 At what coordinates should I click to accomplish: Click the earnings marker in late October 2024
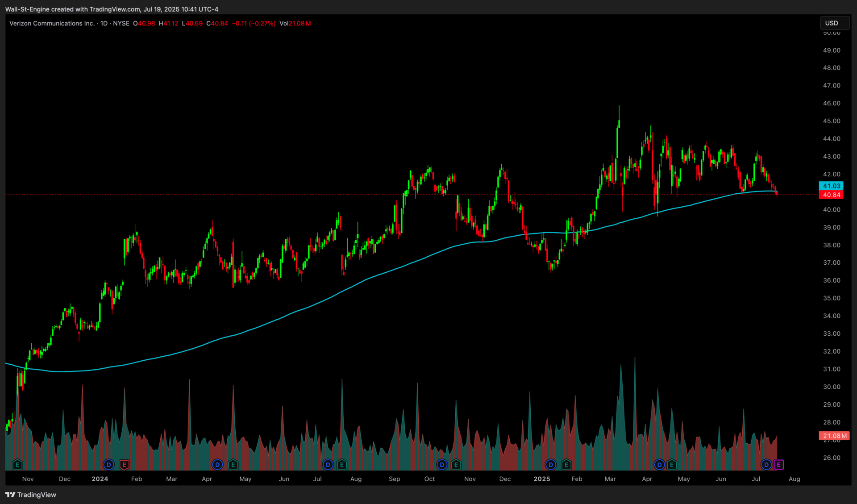point(456,465)
